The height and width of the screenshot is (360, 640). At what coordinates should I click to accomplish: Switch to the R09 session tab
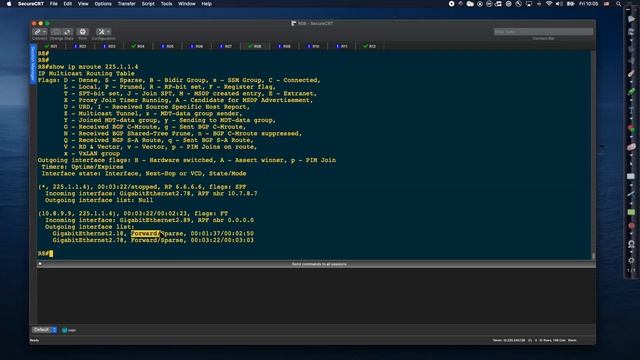284,46
